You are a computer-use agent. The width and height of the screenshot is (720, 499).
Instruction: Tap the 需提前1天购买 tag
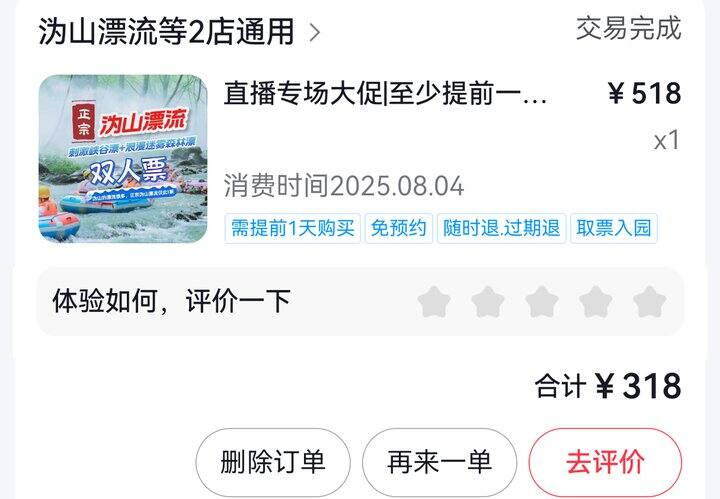292,228
